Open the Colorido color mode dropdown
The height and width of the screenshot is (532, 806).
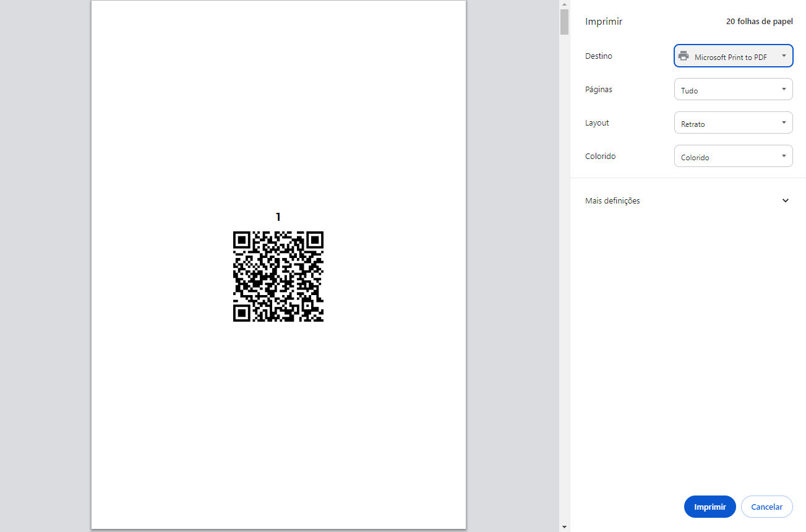733,156
